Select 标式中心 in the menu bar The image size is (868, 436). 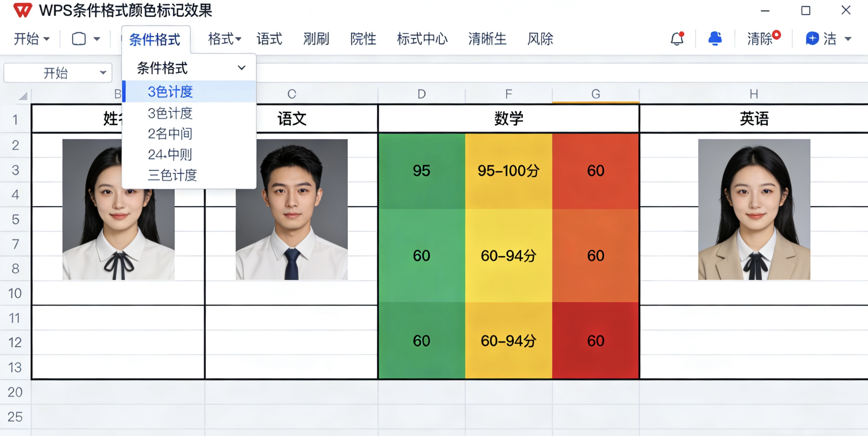(423, 39)
